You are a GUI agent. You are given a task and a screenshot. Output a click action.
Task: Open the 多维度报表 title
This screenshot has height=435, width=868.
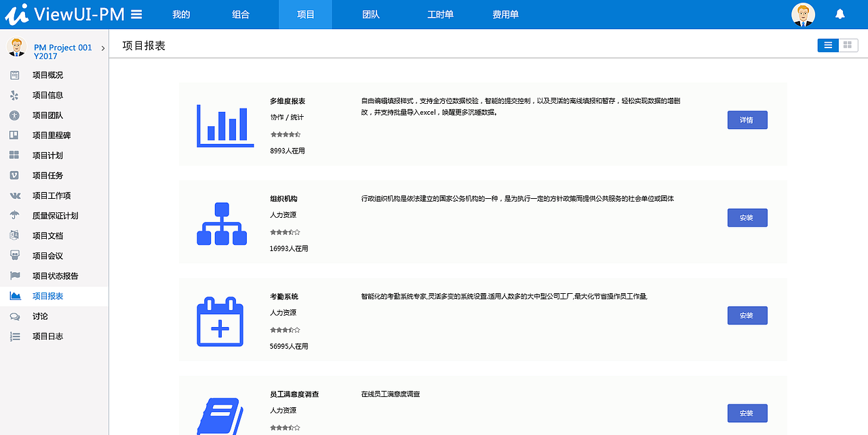tap(288, 101)
